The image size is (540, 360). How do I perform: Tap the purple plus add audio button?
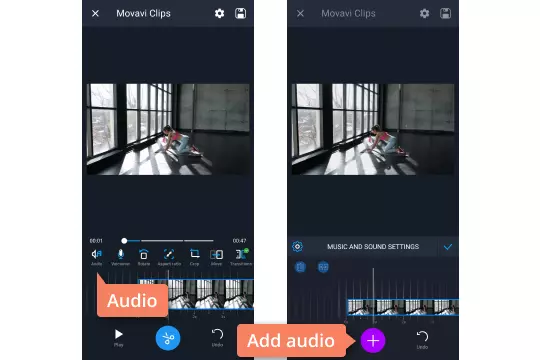tap(373, 340)
